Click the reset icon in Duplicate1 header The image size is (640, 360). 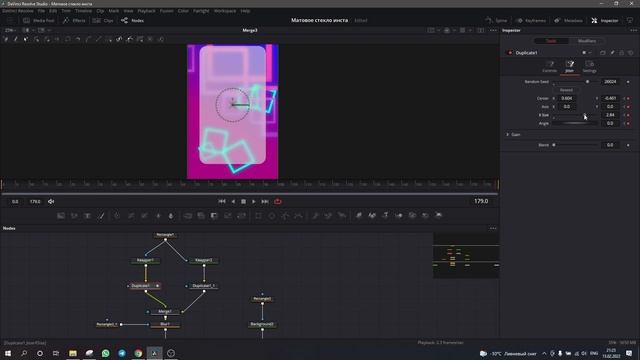(631, 53)
